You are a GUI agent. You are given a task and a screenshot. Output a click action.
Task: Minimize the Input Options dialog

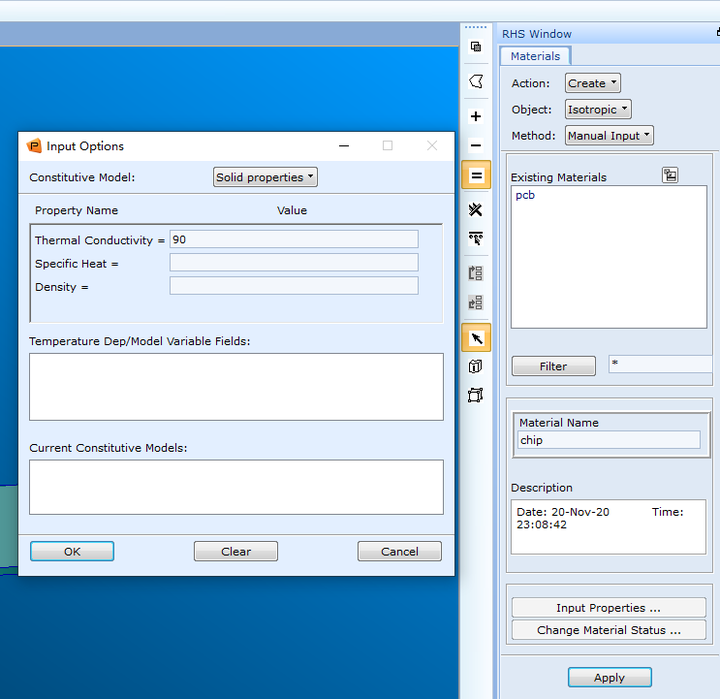(x=344, y=146)
